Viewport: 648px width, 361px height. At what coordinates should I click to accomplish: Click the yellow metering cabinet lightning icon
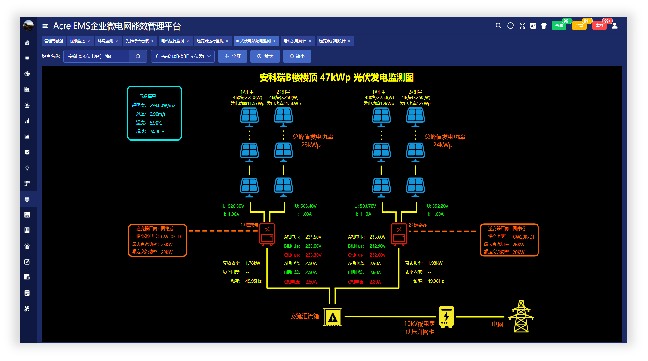pyautogui.click(x=446, y=317)
